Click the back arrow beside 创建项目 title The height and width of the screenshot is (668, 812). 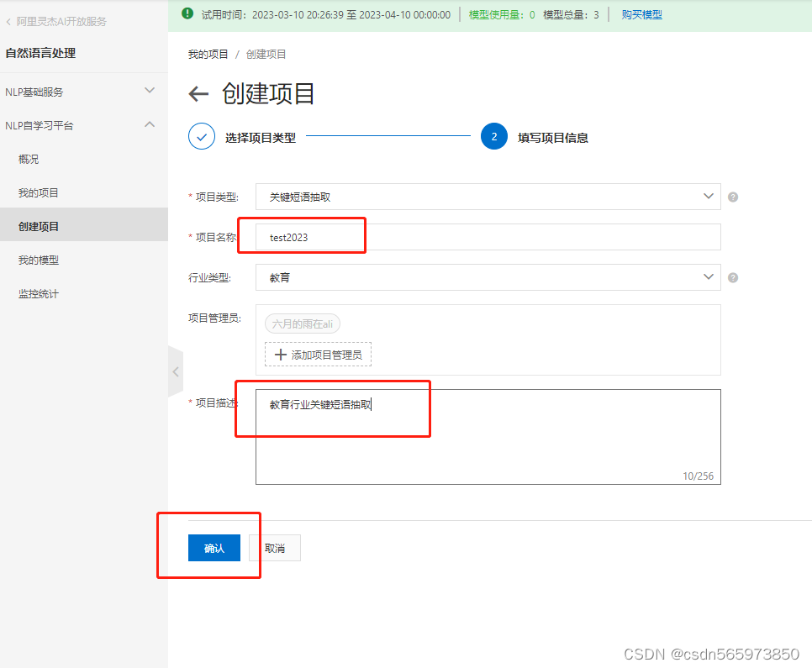click(198, 94)
